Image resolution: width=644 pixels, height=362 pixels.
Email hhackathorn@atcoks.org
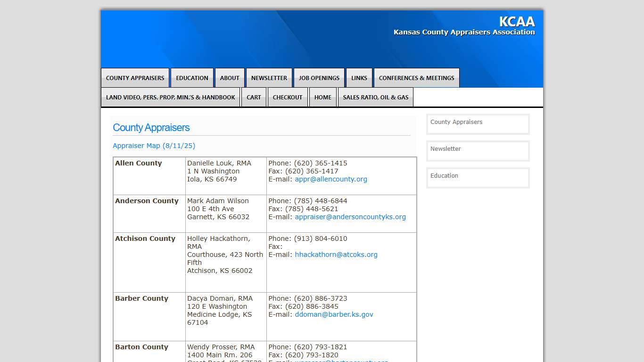click(336, 255)
